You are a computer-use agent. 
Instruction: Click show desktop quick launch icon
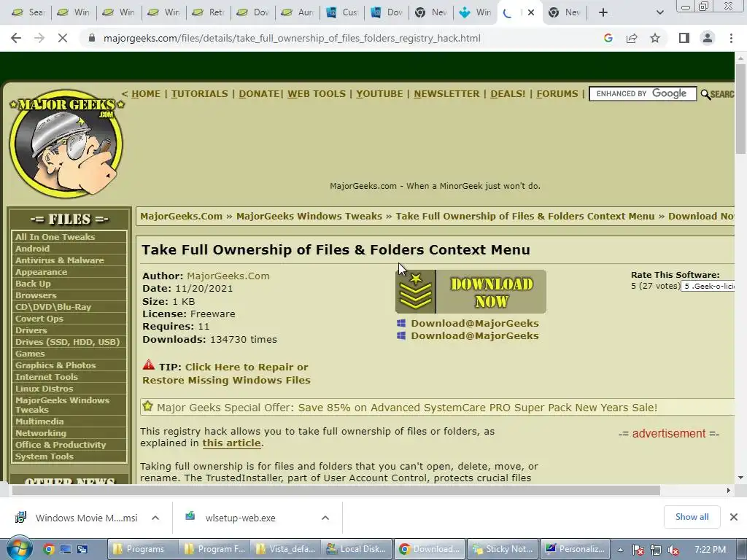click(x=65, y=549)
